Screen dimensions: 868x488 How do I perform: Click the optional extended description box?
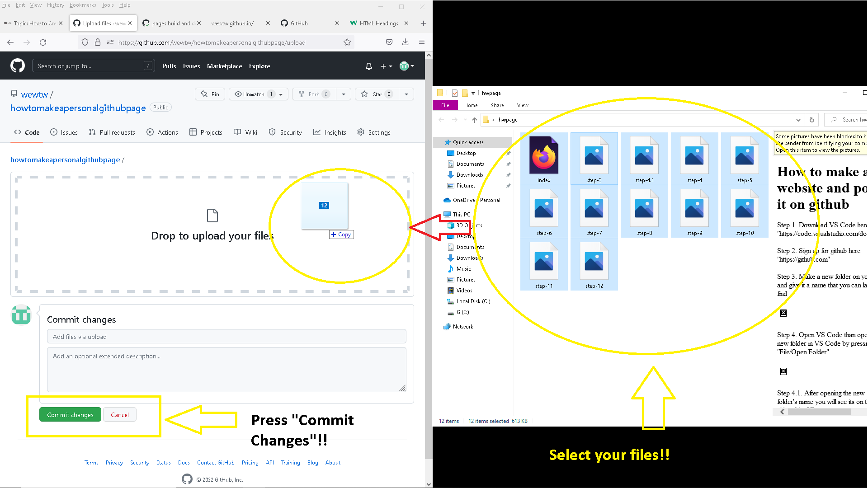226,369
